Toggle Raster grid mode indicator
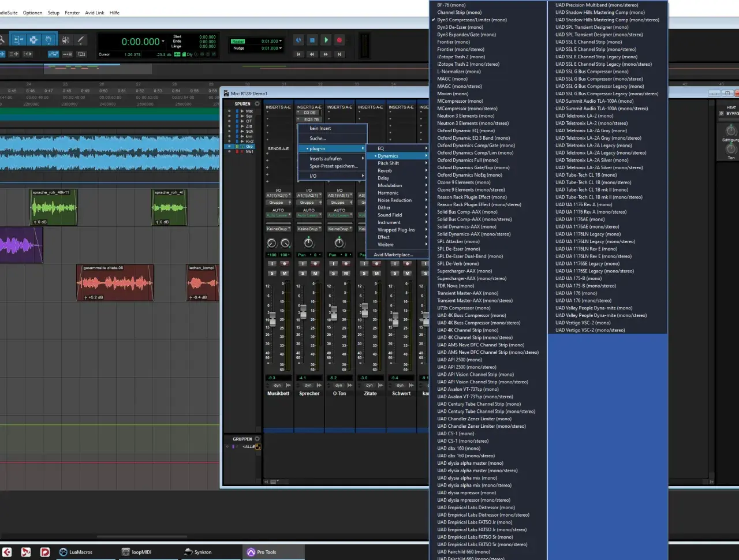 (x=238, y=42)
